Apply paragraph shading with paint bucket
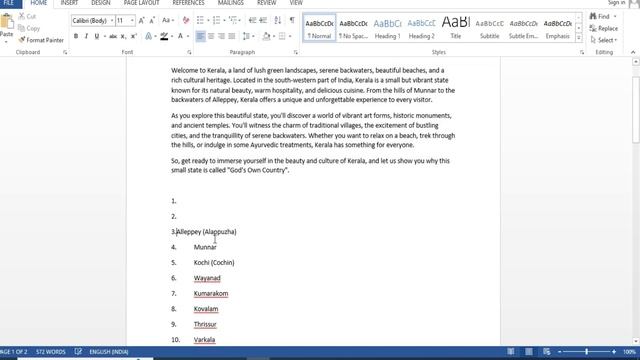 (x=267, y=36)
